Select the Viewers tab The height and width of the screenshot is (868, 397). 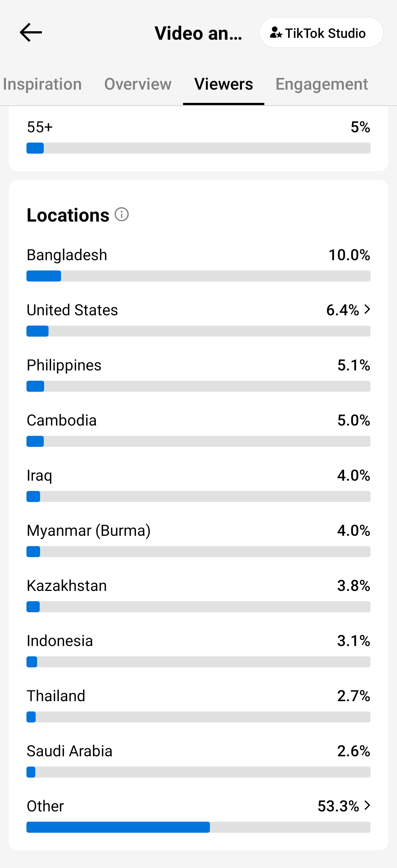pos(223,84)
